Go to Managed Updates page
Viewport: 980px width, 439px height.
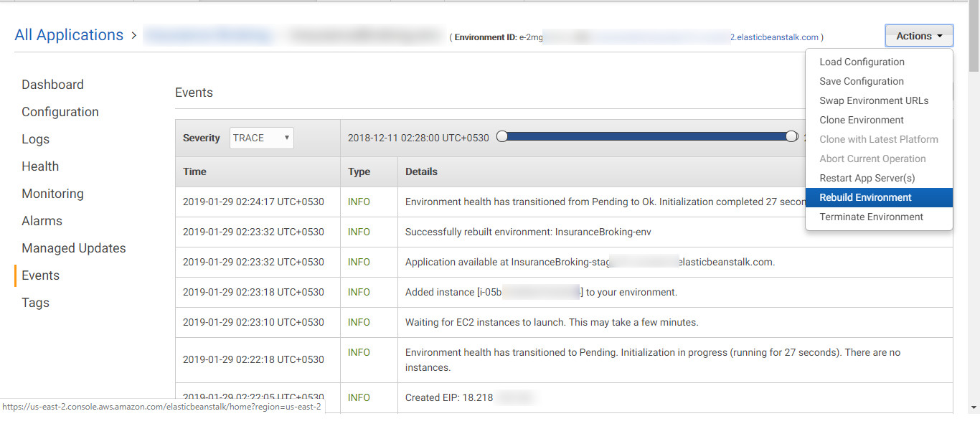click(73, 248)
